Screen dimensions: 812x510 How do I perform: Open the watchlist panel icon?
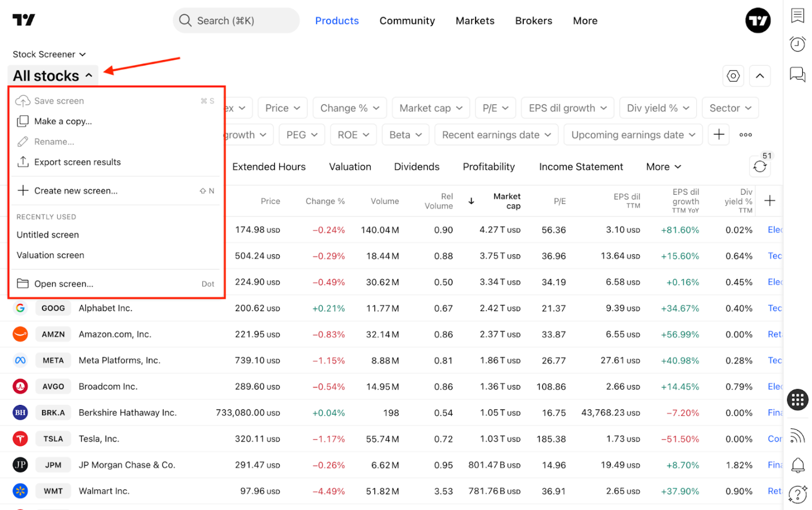(797, 15)
